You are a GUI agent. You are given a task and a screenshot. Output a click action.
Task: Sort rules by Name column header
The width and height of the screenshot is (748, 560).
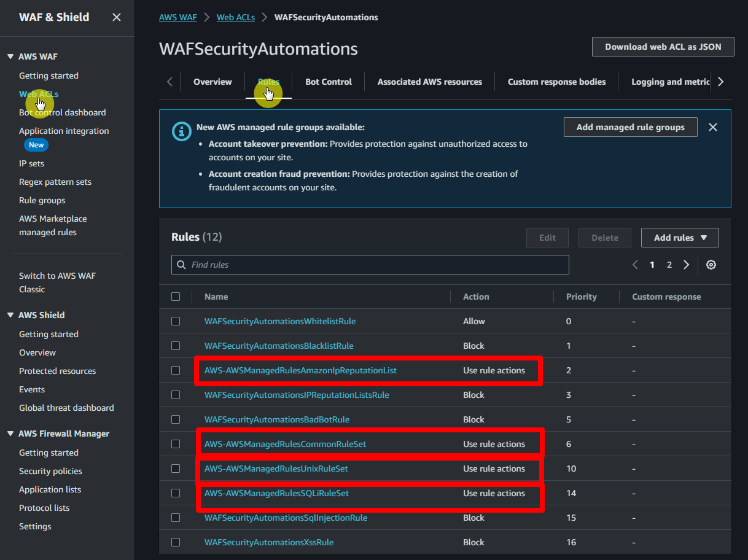pyautogui.click(x=216, y=297)
